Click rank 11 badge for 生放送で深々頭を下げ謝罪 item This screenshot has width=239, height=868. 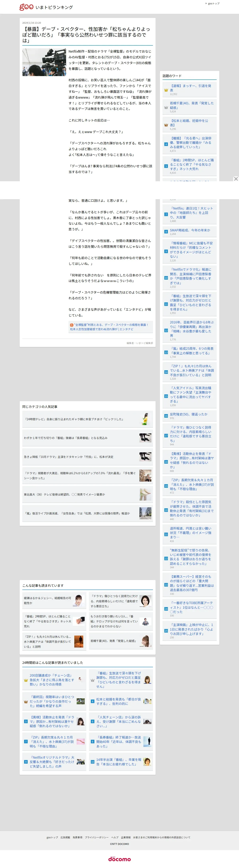166,304
